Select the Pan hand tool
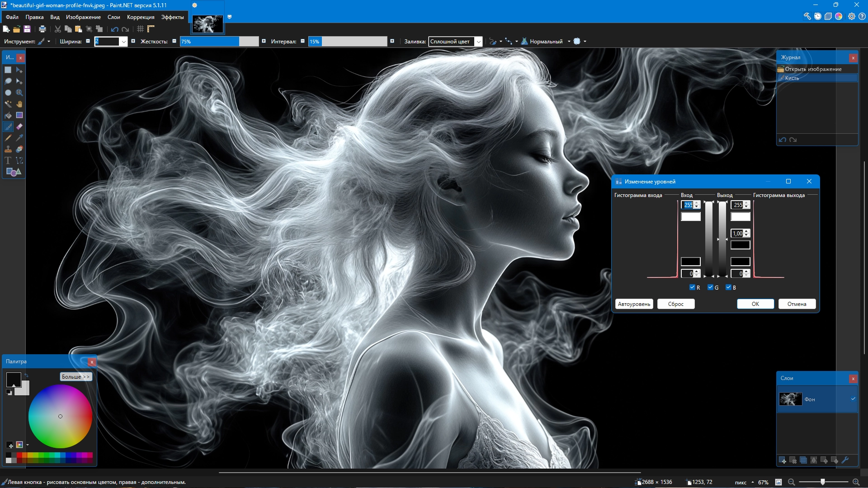Image resolution: width=868 pixels, height=488 pixels. [x=19, y=104]
